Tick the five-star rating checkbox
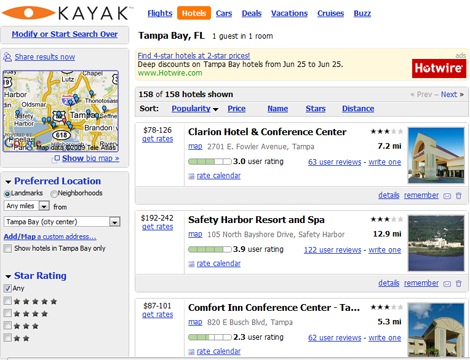470x360 pixels. [x=8, y=301]
